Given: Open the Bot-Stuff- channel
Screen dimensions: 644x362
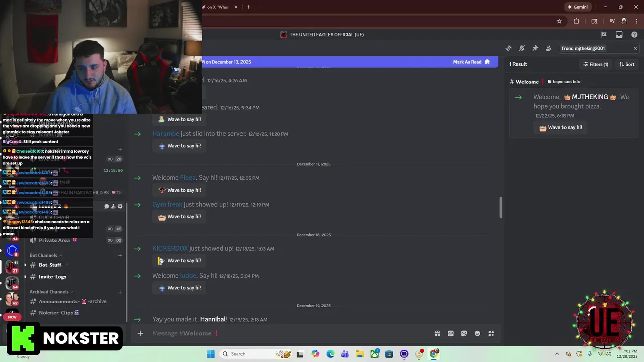Looking at the screenshot, I should coord(75,265).
